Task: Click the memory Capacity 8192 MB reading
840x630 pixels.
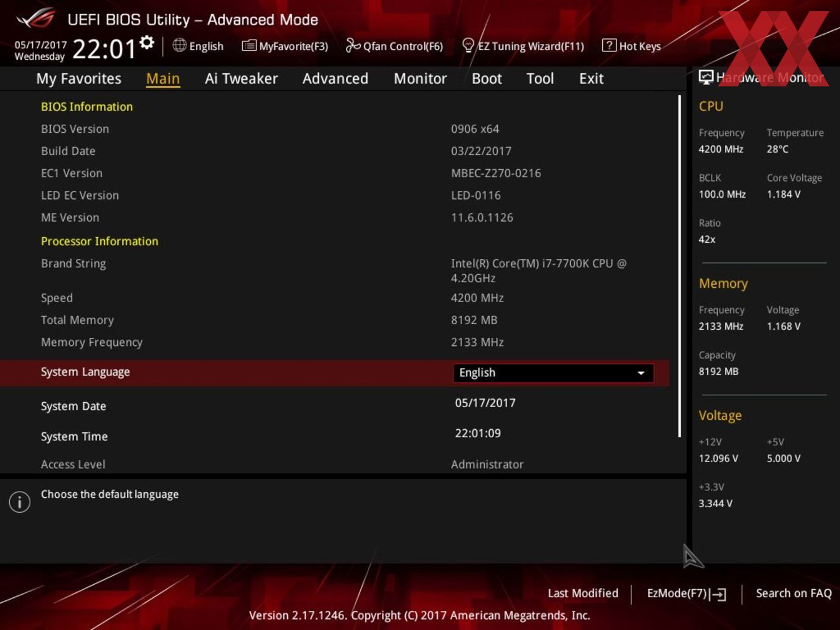Action: tap(718, 371)
